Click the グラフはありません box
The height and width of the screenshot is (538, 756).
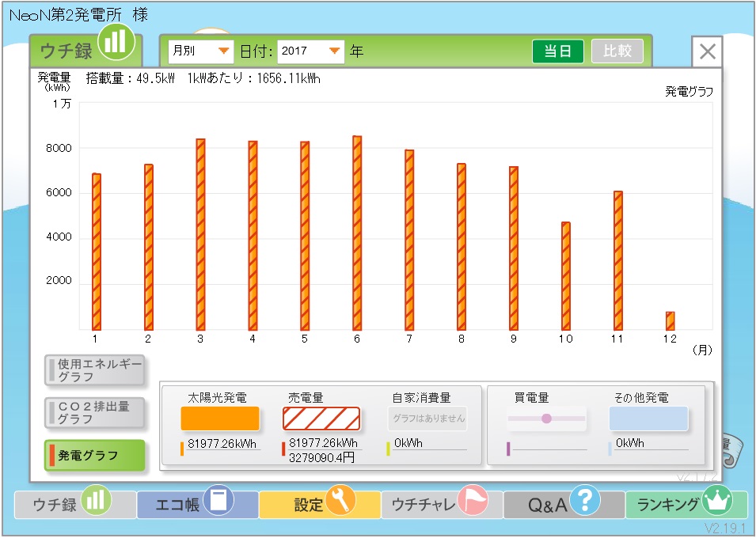tap(428, 419)
